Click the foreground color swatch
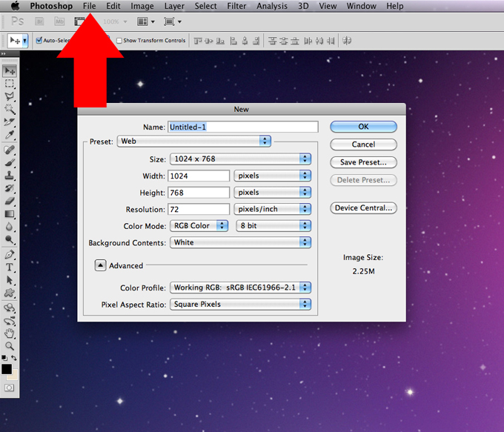The height and width of the screenshot is (432, 504). coord(7,369)
